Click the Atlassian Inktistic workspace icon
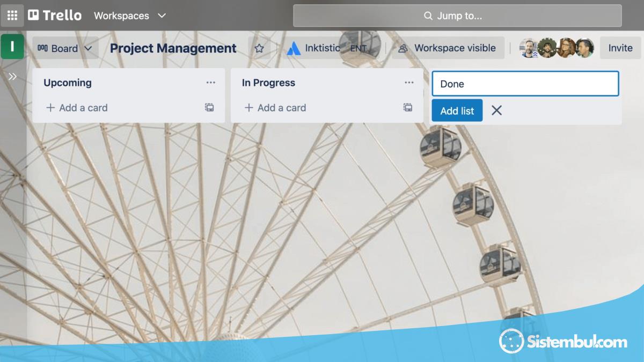 click(x=294, y=48)
